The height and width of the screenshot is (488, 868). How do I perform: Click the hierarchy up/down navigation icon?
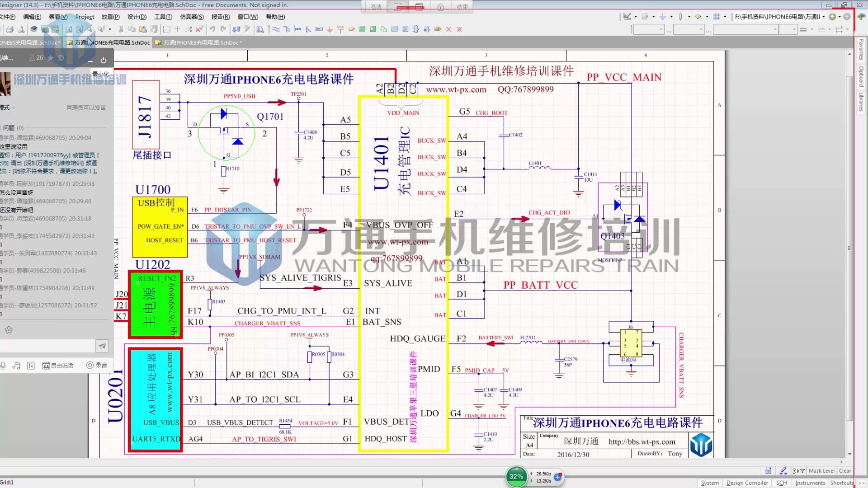pyautogui.click(x=236, y=29)
